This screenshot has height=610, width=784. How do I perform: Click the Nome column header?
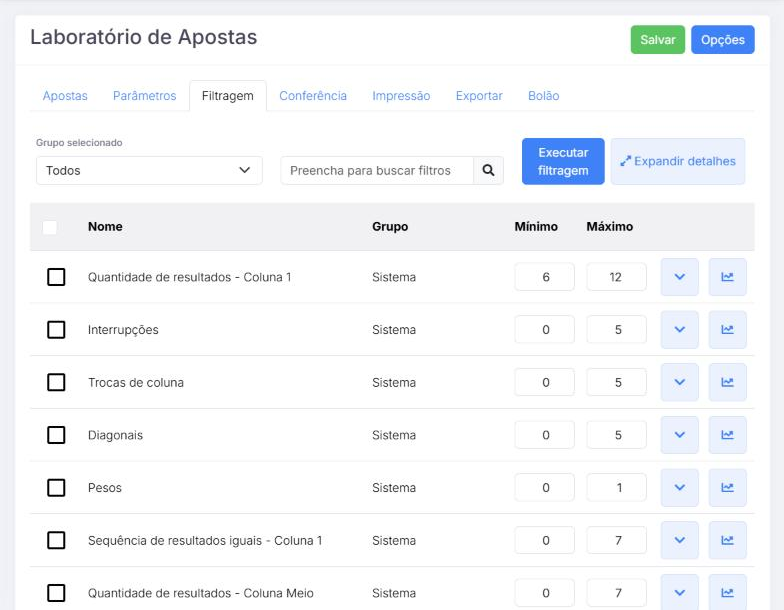(x=105, y=226)
